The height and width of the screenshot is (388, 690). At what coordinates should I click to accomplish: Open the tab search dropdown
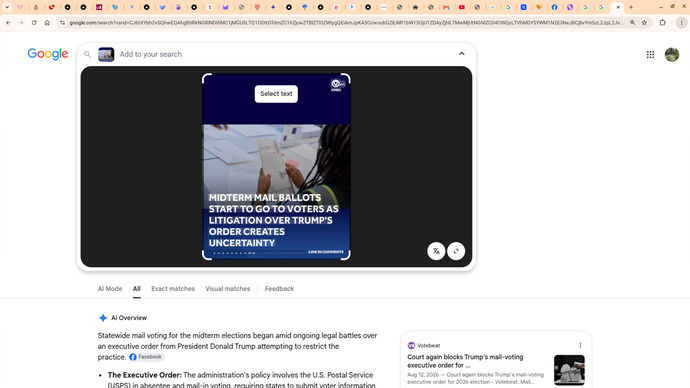pos(7,7)
